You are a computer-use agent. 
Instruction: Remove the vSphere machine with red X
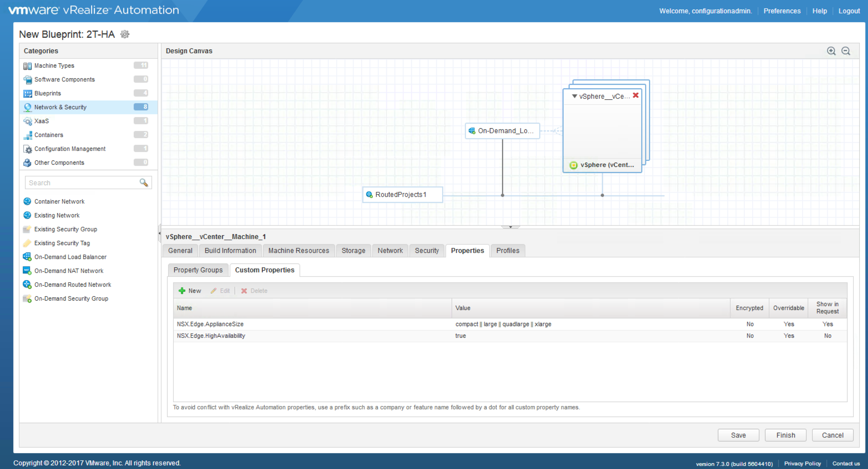click(635, 95)
